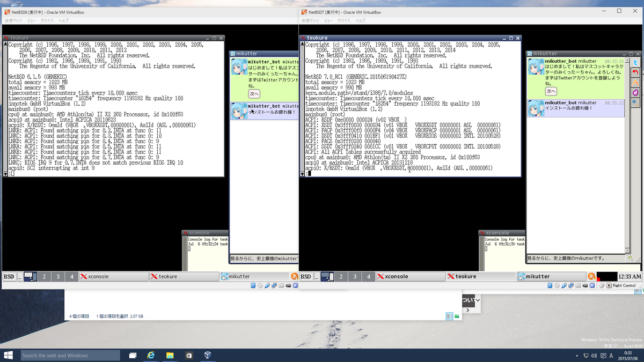This screenshot has height=362, width=644.
Task: Open ビュー menu in NetBSD6 window
Action: click(x=32, y=20)
